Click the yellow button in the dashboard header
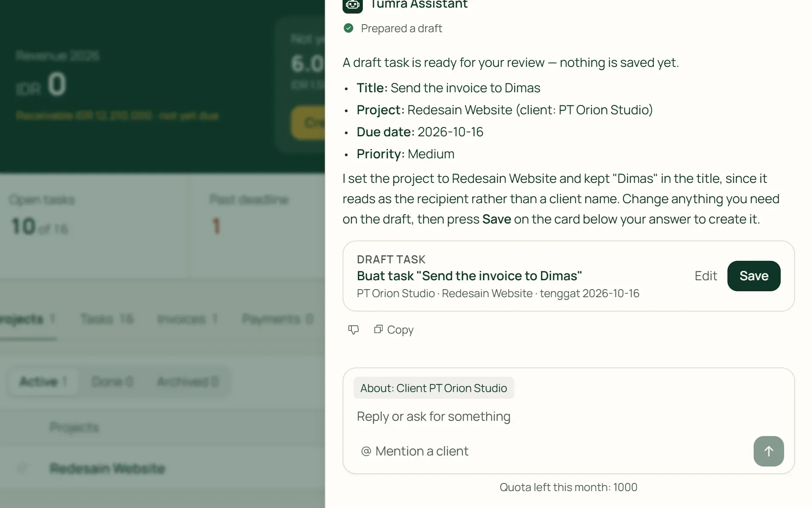The height and width of the screenshot is (508, 812). click(308, 122)
